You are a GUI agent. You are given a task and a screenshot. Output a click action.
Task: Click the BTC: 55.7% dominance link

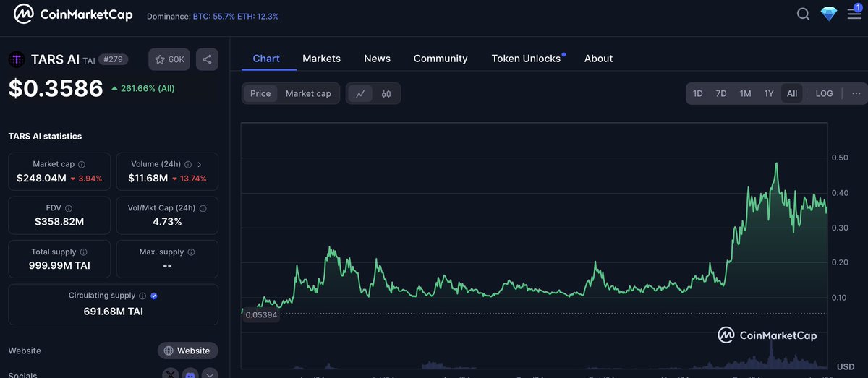pos(213,16)
